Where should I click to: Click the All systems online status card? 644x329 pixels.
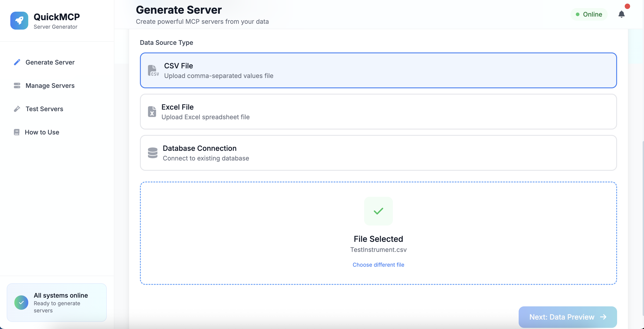[57, 303]
